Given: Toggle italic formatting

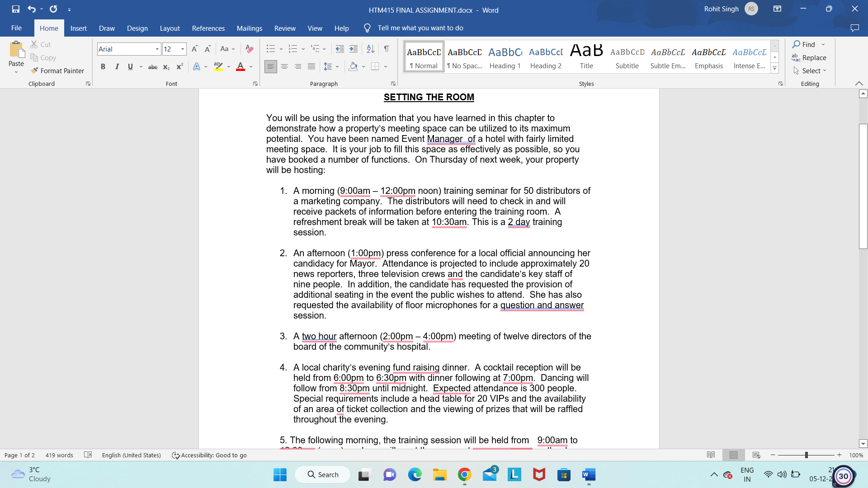Looking at the screenshot, I should tap(117, 66).
